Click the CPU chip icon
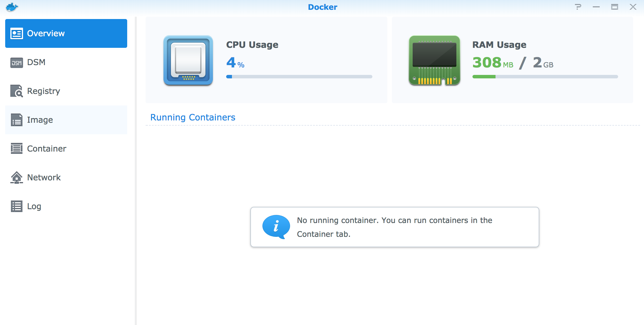Image resolution: width=644 pixels, height=325 pixels. pyautogui.click(x=188, y=60)
